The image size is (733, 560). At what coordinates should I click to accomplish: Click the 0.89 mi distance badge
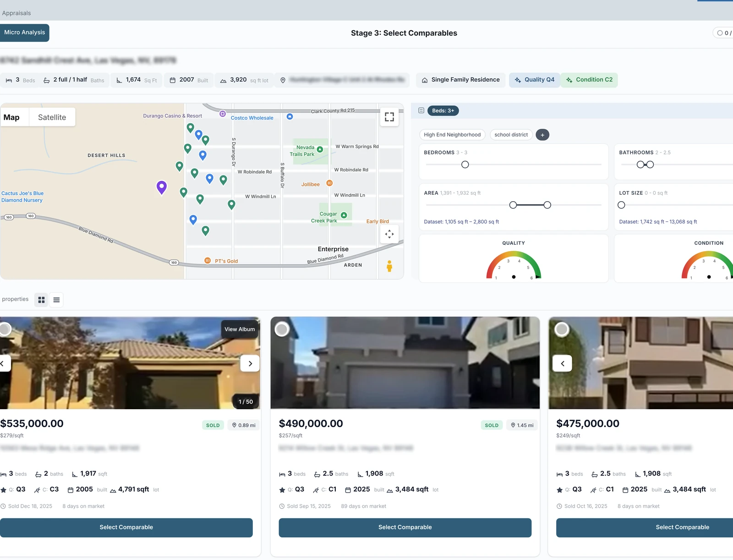244,425
